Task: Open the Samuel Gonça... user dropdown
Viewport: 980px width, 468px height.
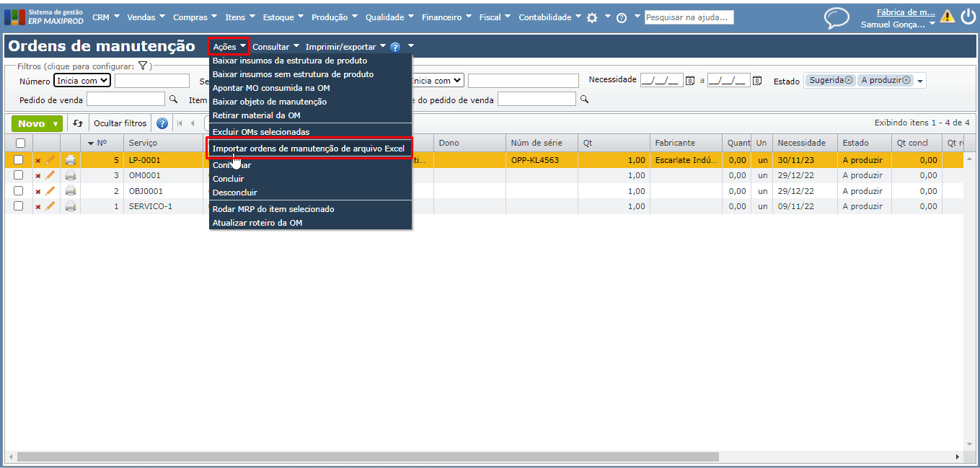Action: pos(932,25)
